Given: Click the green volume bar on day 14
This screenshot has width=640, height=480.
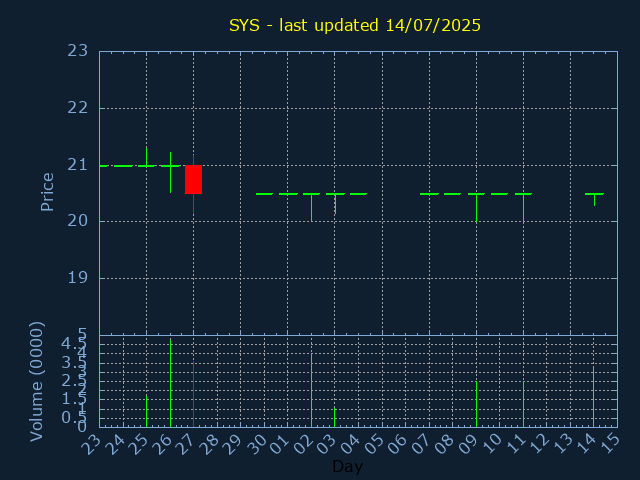Looking at the screenshot, I should pyautogui.click(x=593, y=397).
